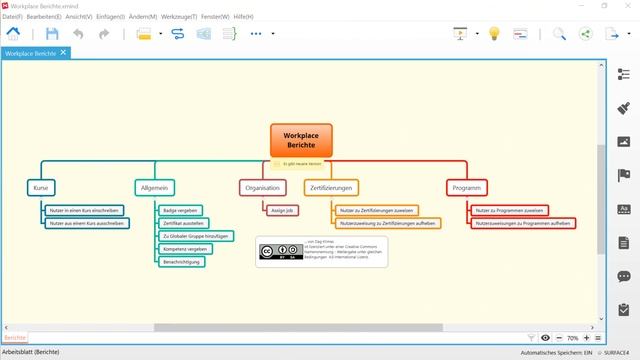This screenshot has width=640, height=360.
Task: Save the mind map with the disk icon
Action: (52, 34)
